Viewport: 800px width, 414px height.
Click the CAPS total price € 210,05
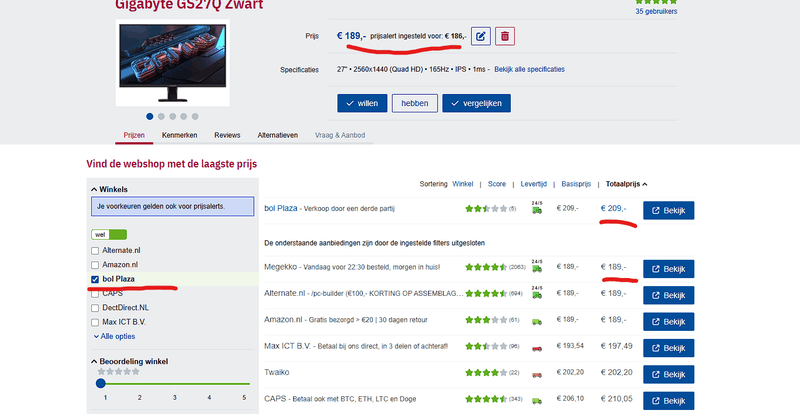click(x=616, y=399)
